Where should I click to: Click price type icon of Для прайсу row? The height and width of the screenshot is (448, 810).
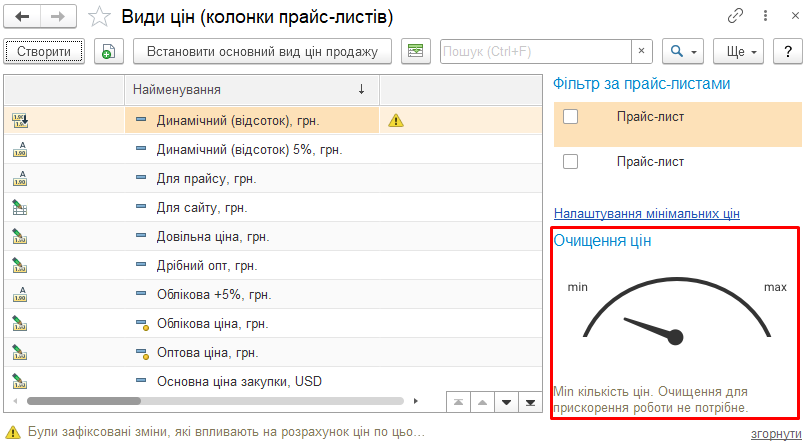[20, 179]
